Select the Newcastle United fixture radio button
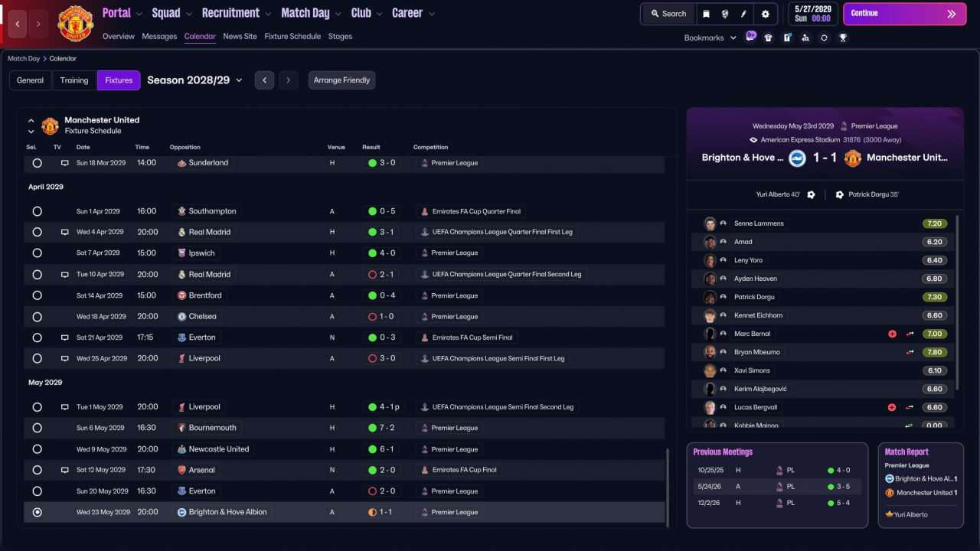980x551 pixels. (x=37, y=449)
